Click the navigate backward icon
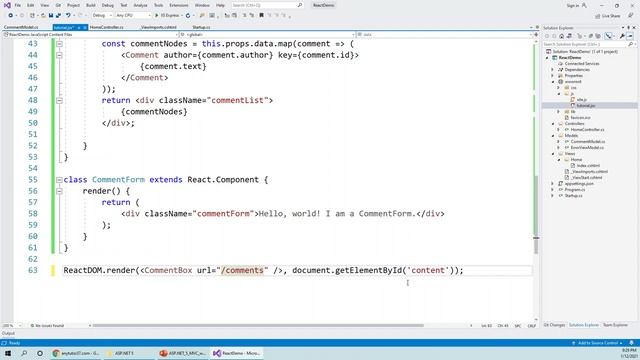The image size is (640, 360). [10, 16]
